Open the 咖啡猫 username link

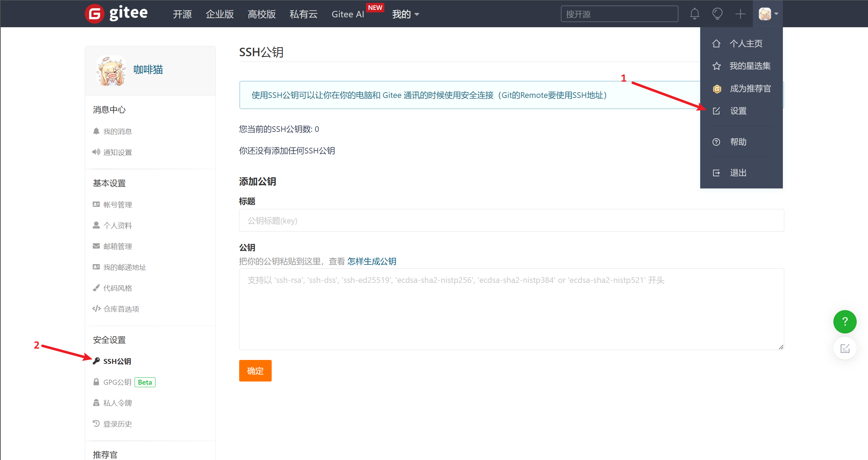coord(148,70)
